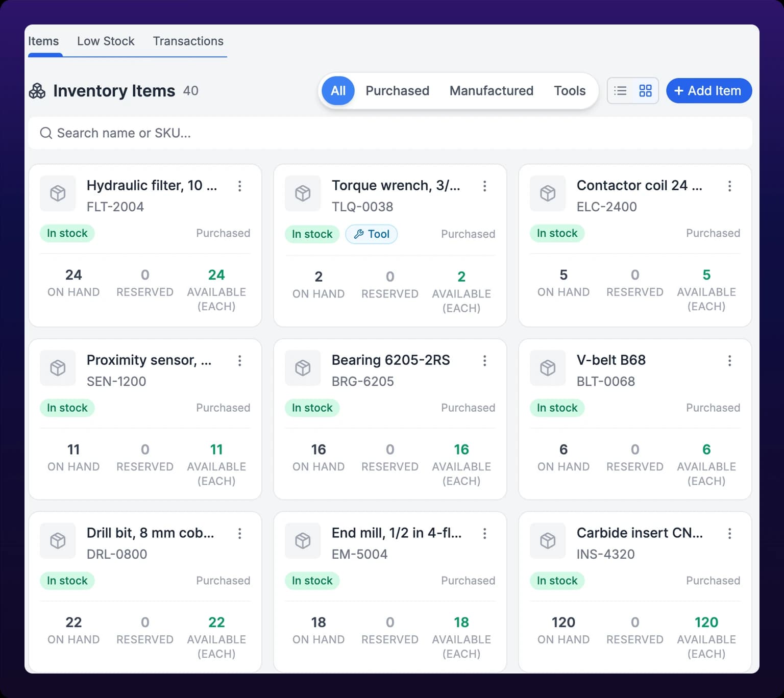Click the 120 available value on Carbide insert
784x698 pixels.
(x=706, y=622)
